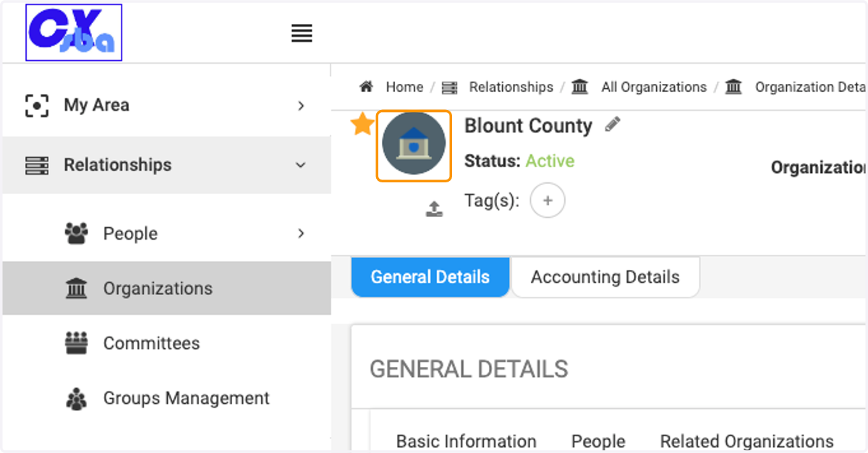Open My Area in sidebar

[x=166, y=106]
